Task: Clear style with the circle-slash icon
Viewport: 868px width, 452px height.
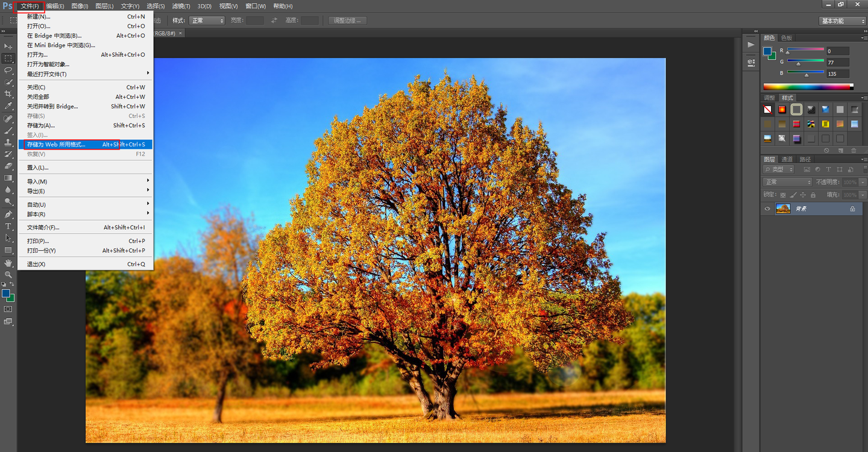Action: tap(826, 150)
